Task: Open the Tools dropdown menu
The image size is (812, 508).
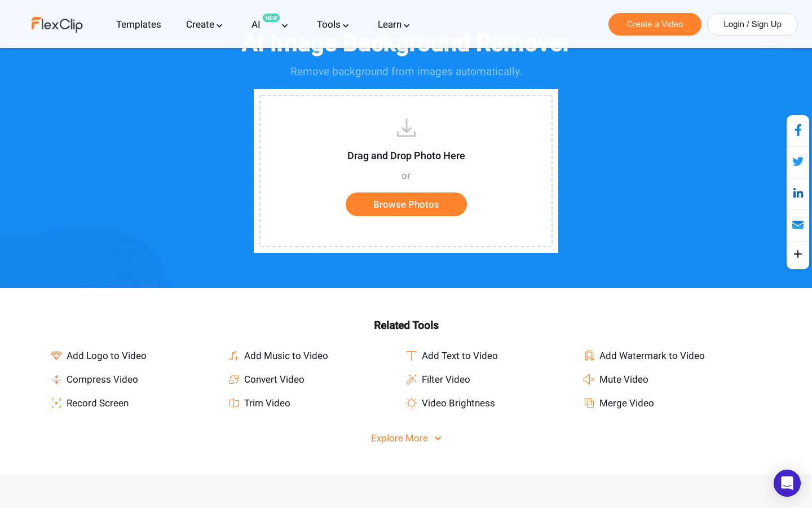Action: click(x=332, y=24)
